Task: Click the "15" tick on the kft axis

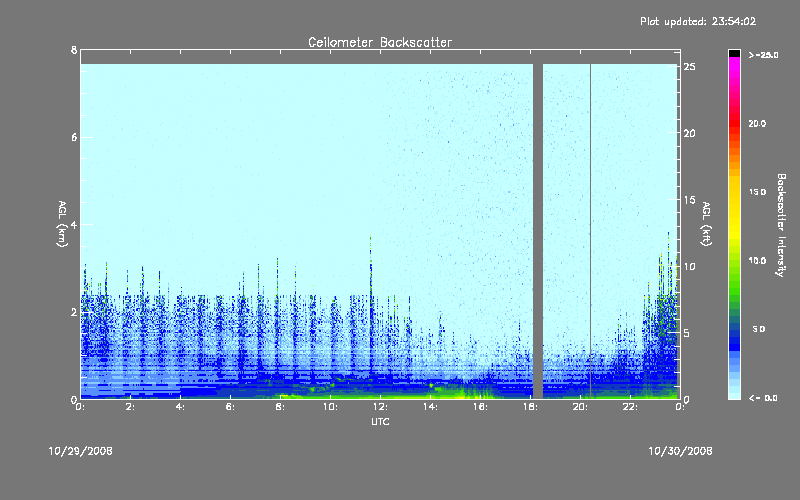Action: tap(689, 200)
